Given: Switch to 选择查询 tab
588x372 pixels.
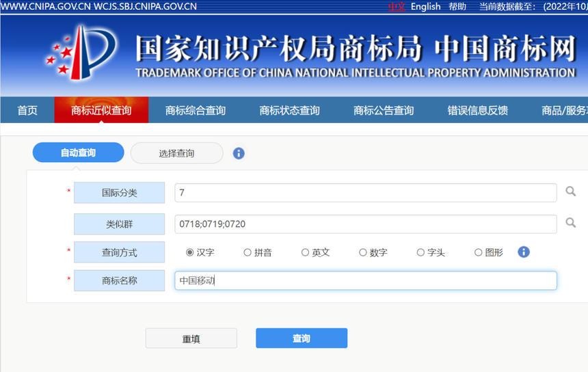Looking at the screenshot, I should [176, 153].
